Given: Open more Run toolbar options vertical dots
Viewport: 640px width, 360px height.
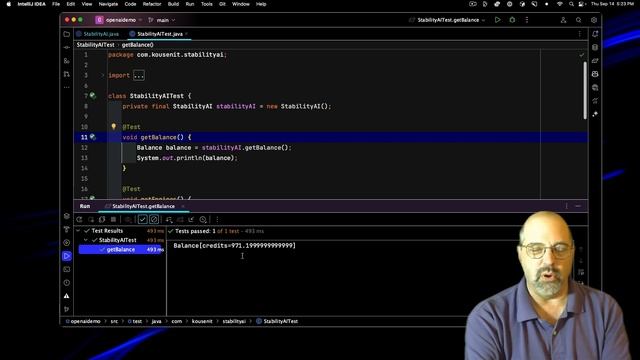Looking at the screenshot, I should point(217,220).
